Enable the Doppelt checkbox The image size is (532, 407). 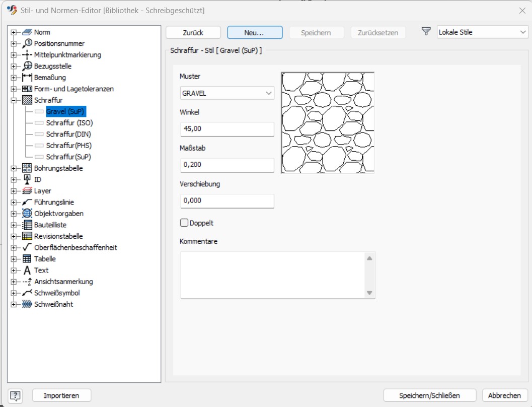[x=184, y=223]
